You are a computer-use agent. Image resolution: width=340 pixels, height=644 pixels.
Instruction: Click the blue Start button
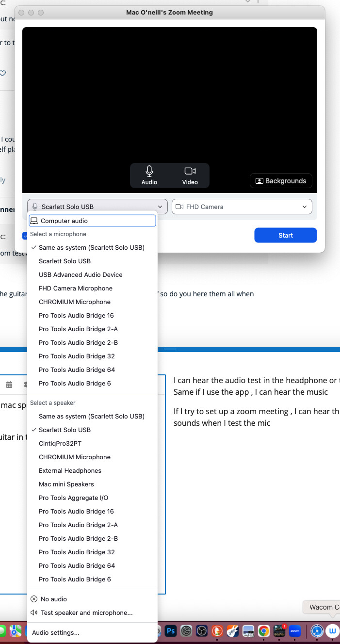pyautogui.click(x=286, y=235)
